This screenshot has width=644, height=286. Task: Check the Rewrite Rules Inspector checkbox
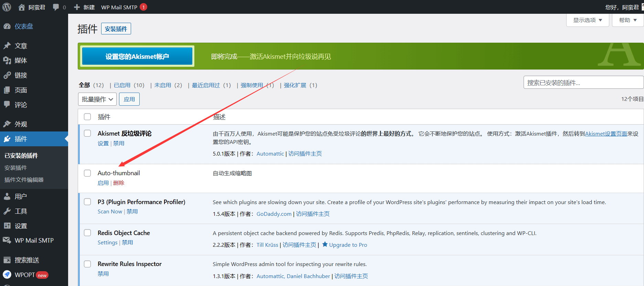tap(87, 264)
